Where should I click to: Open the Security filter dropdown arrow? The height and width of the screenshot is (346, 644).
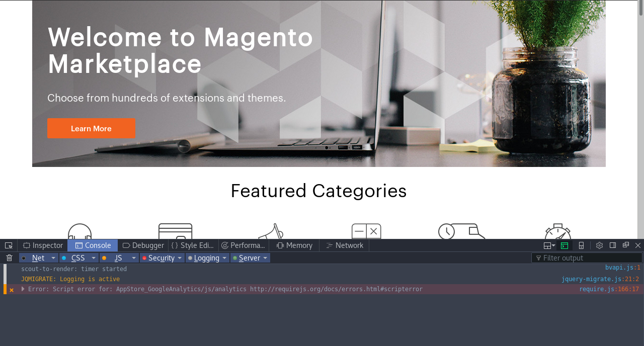click(x=180, y=258)
